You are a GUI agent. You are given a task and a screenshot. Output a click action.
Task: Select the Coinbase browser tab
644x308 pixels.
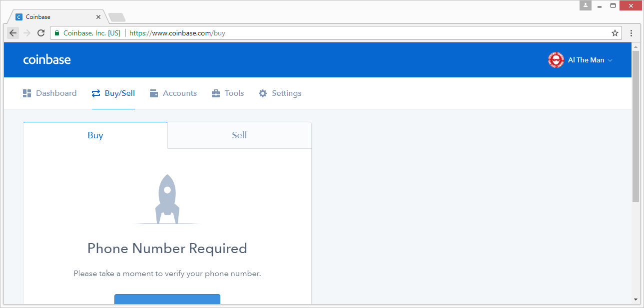point(58,17)
